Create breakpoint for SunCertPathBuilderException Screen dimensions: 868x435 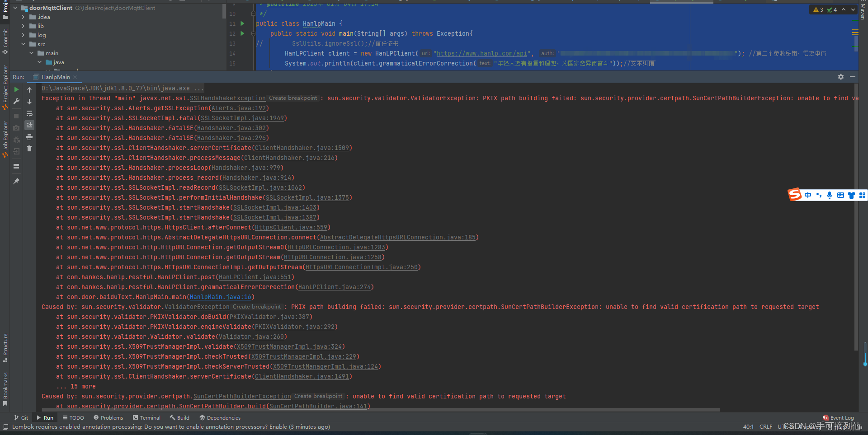[x=318, y=396]
